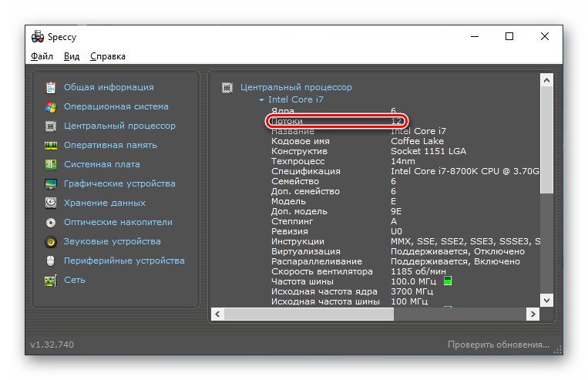The width and height of the screenshot is (588, 380).
Task: Click green indicator next to Частота шины
Action: [448, 281]
